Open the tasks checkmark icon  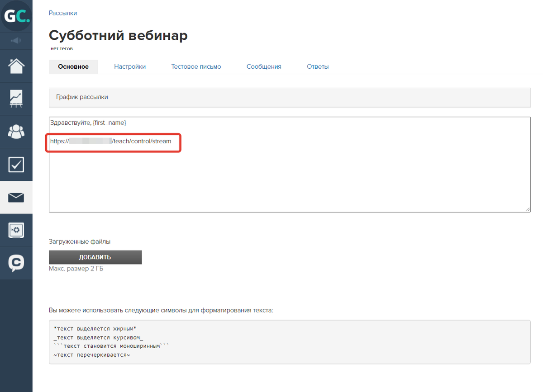click(x=16, y=165)
